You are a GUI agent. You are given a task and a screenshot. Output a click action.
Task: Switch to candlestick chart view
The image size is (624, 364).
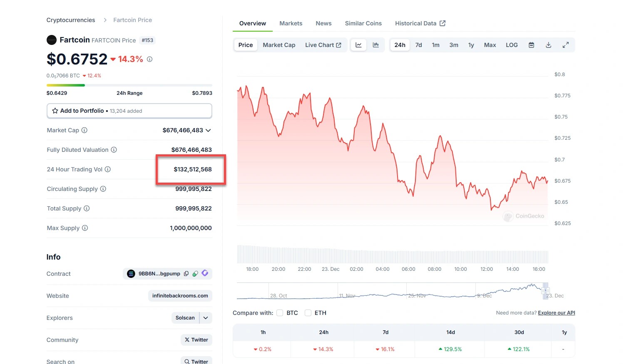pos(375,45)
